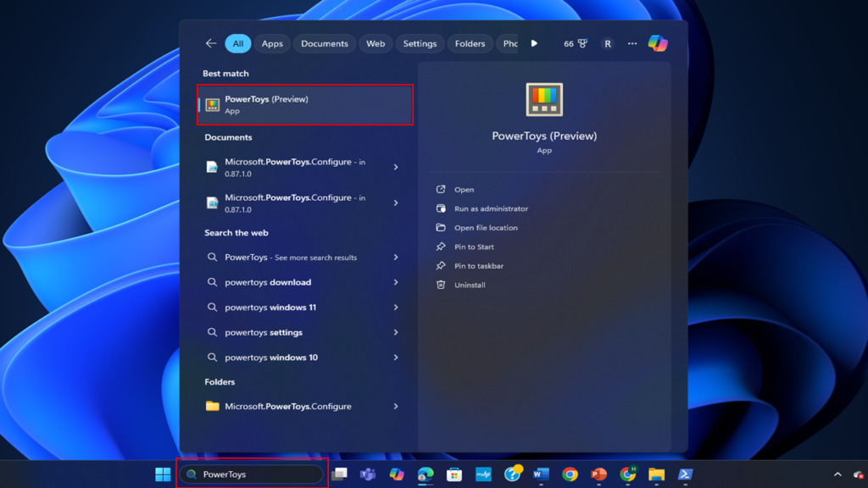Select the All filter tab
This screenshot has width=868, height=488.
point(238,44)
